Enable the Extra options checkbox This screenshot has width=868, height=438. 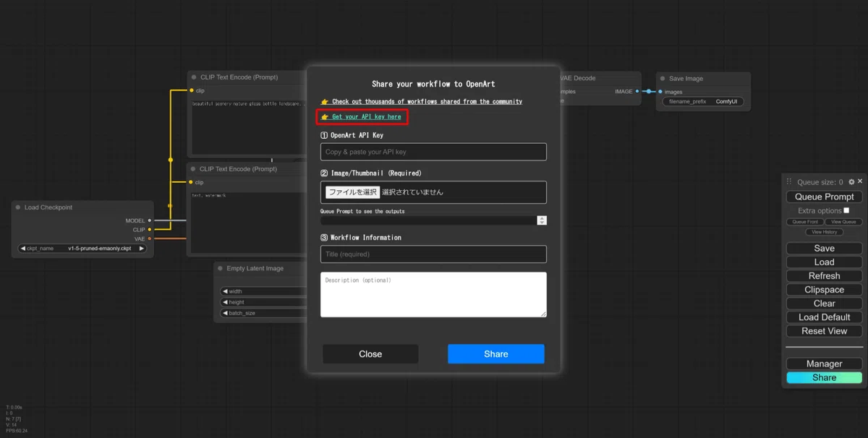coord(846,210)
